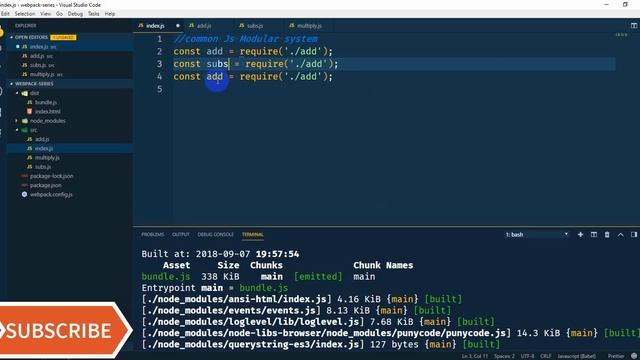Kill the terminal with the trash icon

607,235
